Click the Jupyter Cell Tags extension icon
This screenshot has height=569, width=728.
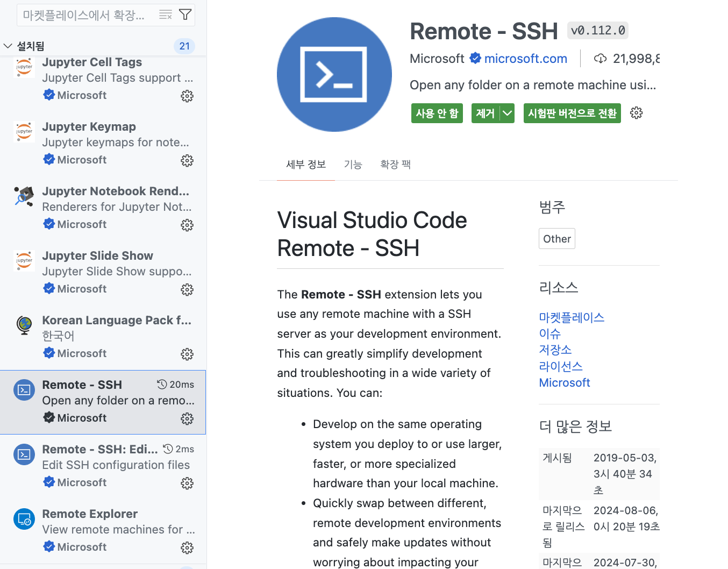(x=24, y=67)
